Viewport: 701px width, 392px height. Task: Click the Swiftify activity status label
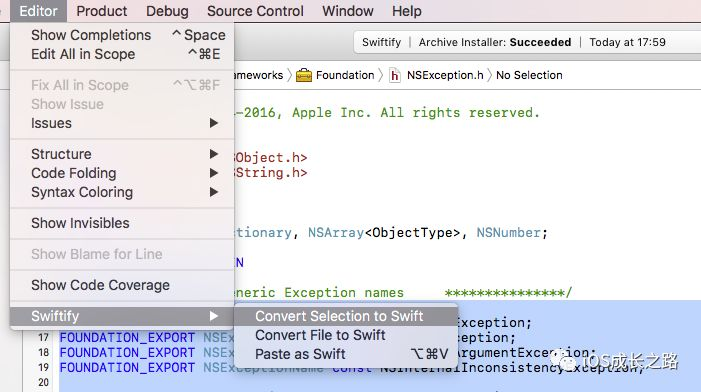tap(381, 42)
